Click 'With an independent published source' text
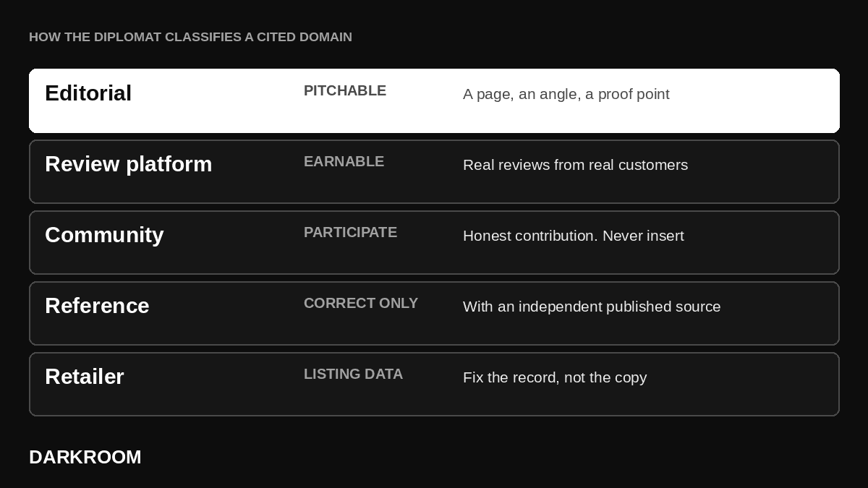 pyautogui.click(x=592, y=307)
